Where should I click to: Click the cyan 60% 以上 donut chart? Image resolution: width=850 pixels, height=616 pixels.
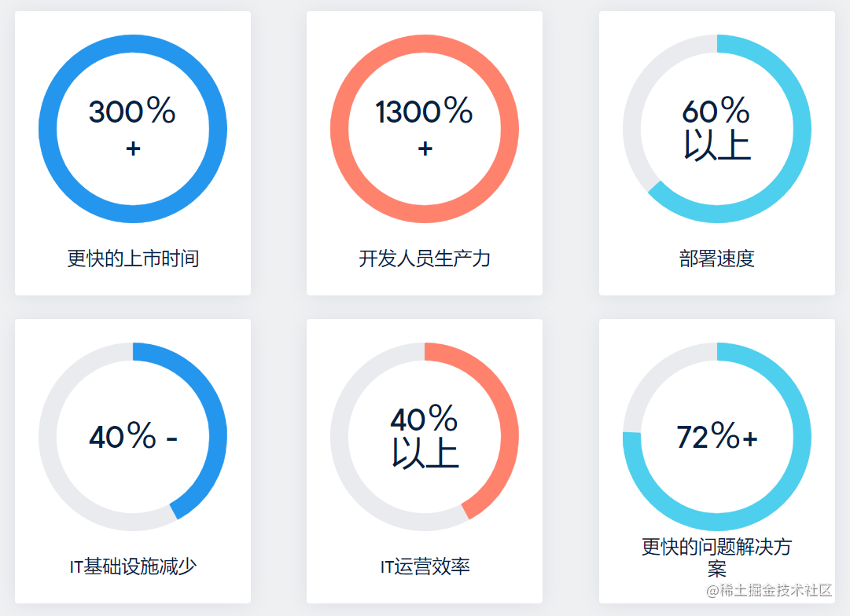pyautogui.click(x=716, y=128)
